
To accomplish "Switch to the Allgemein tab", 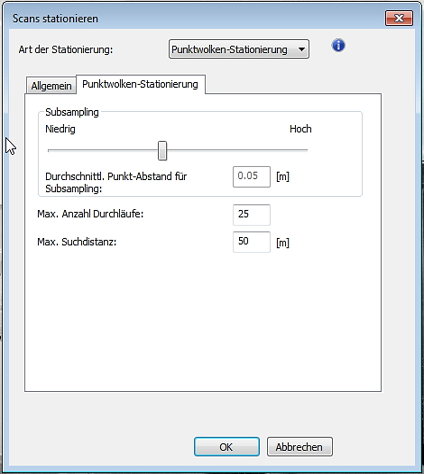I will point(51,86).
